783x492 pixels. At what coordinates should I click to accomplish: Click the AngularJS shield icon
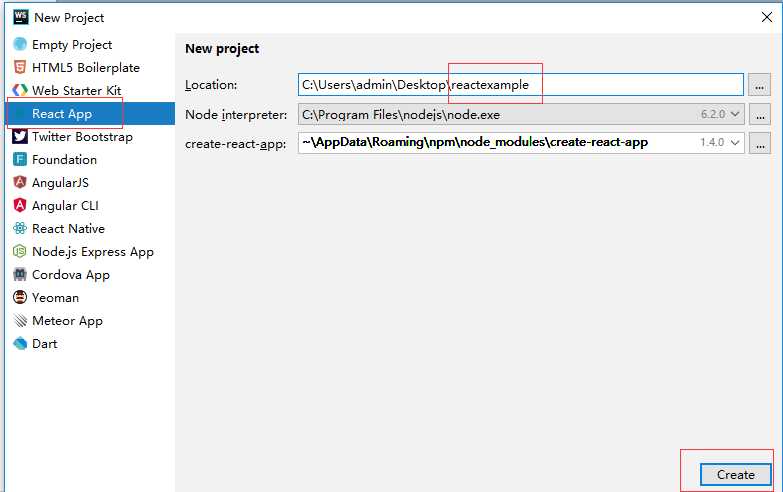pos(20,182)
